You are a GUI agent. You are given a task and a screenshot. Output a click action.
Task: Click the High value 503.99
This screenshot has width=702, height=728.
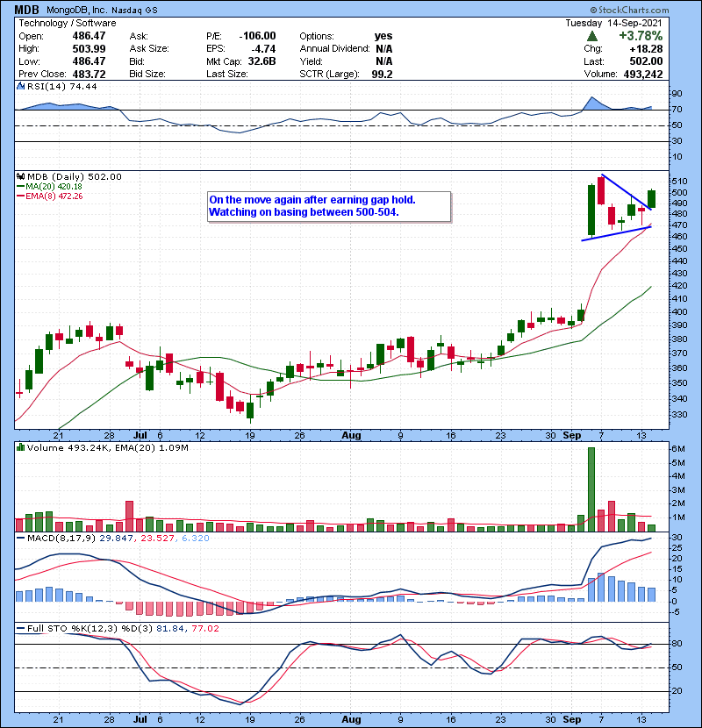click(89, 49)
